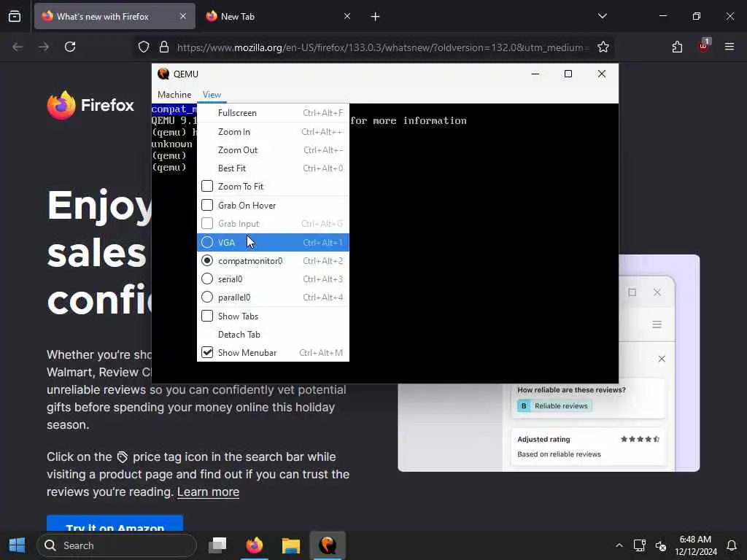This screenshot has width=747, height=560.
Task: Choose Detach Tab from the View menu
Action: coord(273,334)
